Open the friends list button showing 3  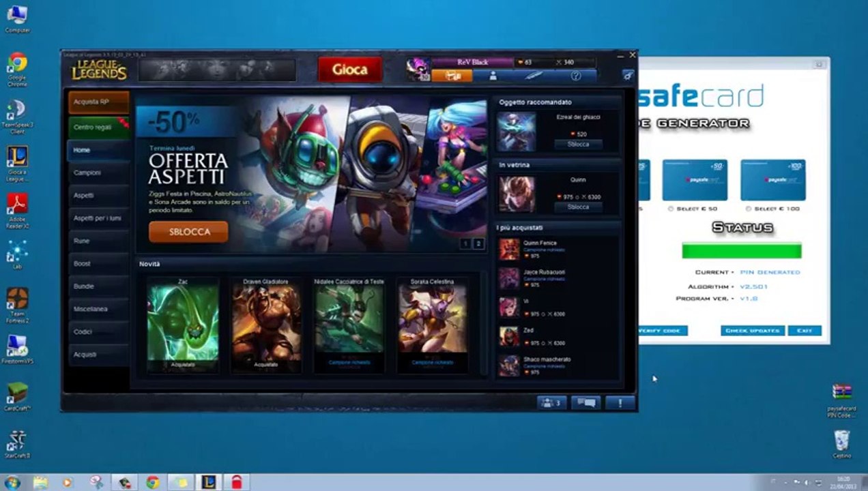[x=551, y=403]
